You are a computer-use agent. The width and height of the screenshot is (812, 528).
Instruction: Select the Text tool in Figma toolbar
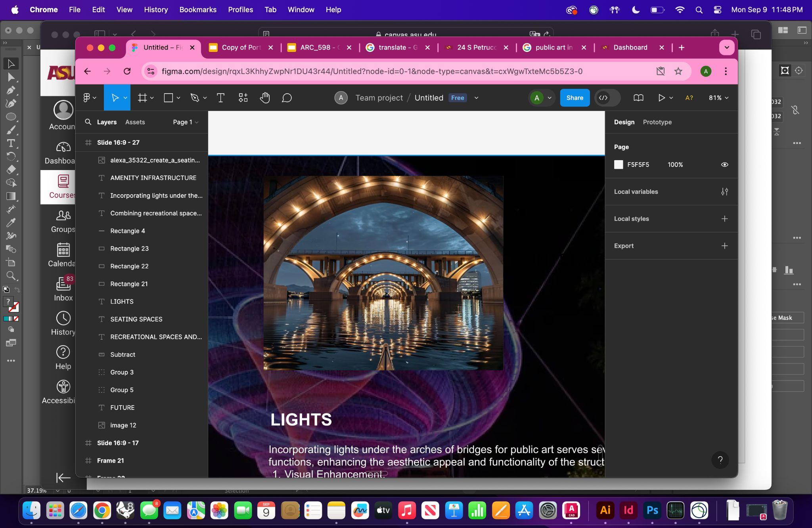[220, 98]
